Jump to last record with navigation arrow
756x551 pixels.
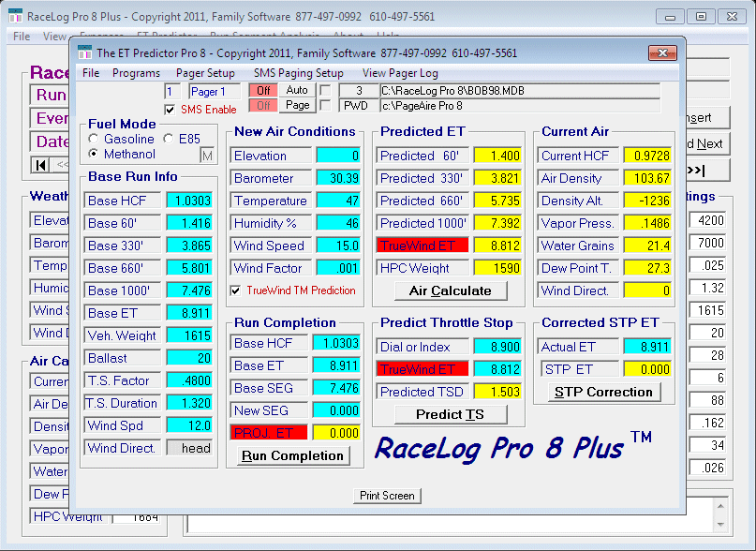coord(710,171)
